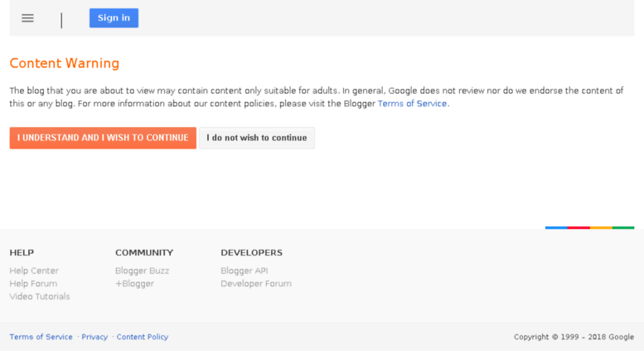Open the Help Center link

click(34, 271)
